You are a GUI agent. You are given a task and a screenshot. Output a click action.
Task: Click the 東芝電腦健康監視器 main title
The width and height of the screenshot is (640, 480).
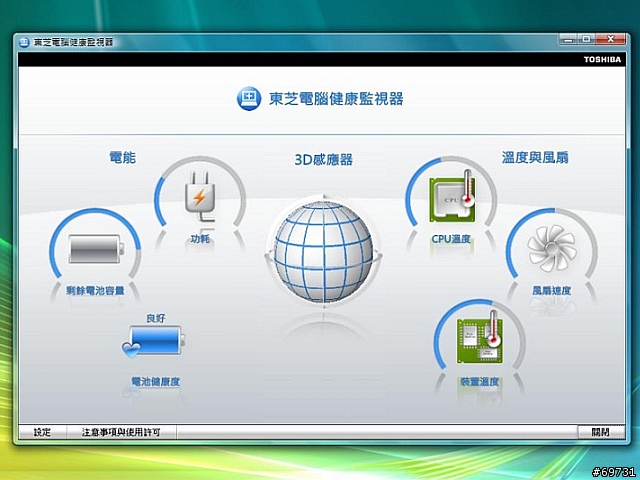[336, 99]
